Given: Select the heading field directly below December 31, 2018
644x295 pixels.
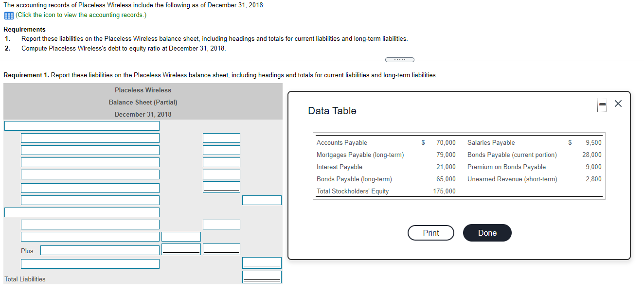Looking at the screenshot, I should click(x=82, y=126).
